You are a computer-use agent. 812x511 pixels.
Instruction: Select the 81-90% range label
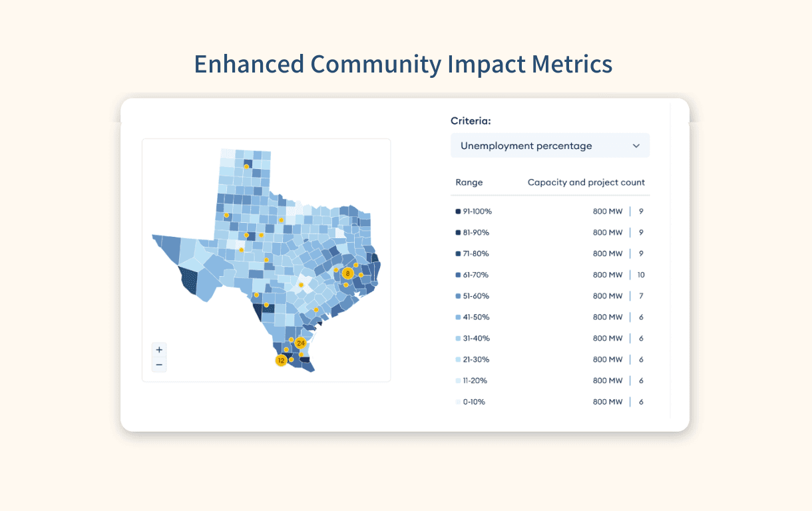(476, 233)
